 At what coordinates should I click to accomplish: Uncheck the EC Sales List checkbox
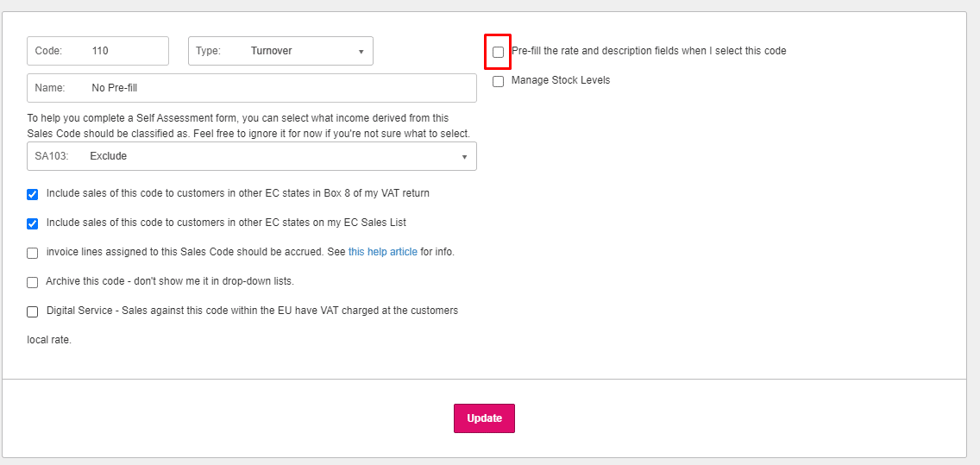point(33,223)
